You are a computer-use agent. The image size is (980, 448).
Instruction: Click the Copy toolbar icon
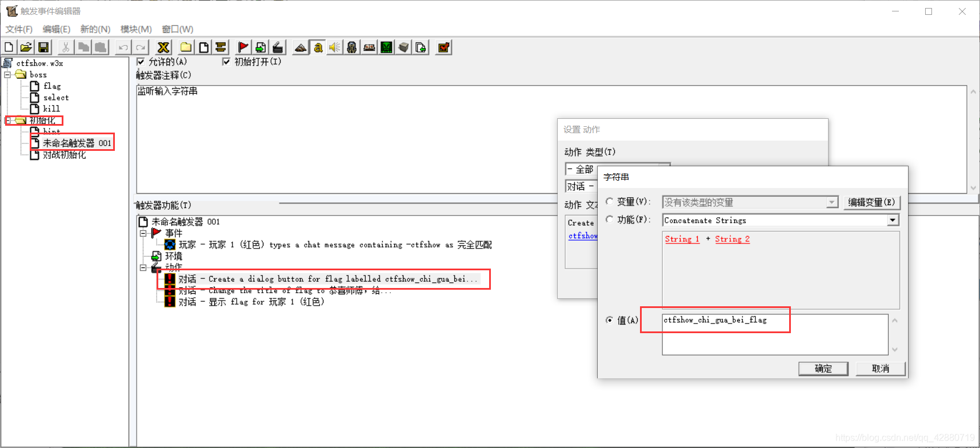click(83, 47)
